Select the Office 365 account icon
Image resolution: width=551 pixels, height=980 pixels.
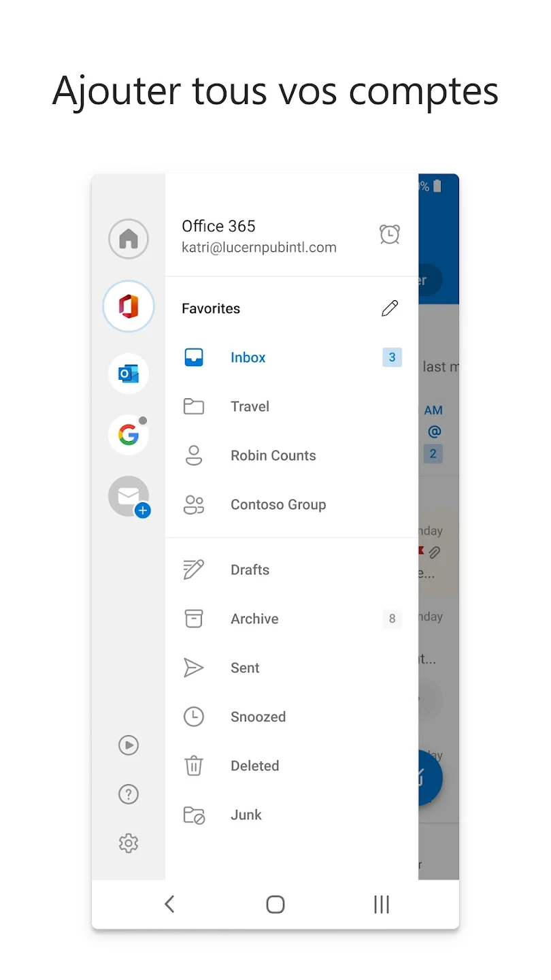129,306
